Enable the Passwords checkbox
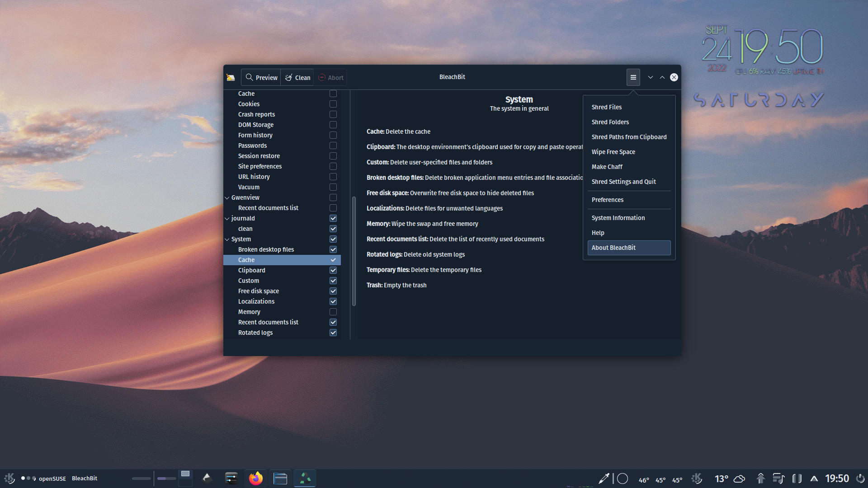Screen dimensions: 868x488 coord(333,145)
